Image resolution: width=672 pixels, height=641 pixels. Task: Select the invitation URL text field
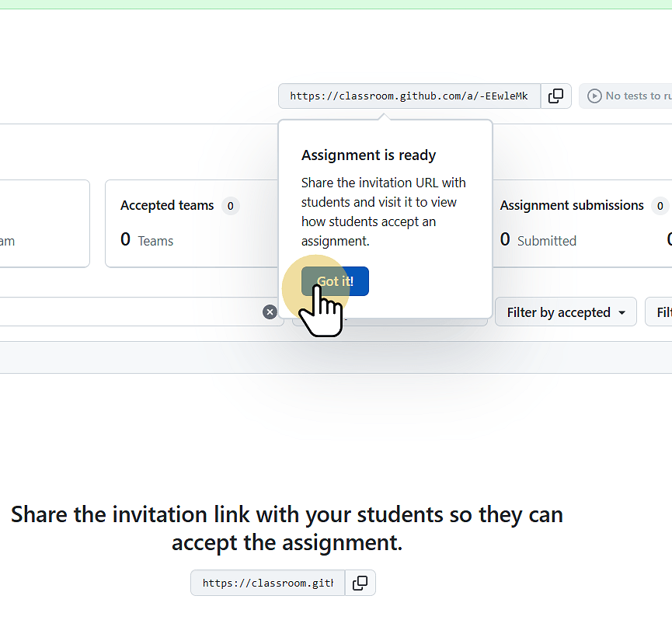(408, 96)
